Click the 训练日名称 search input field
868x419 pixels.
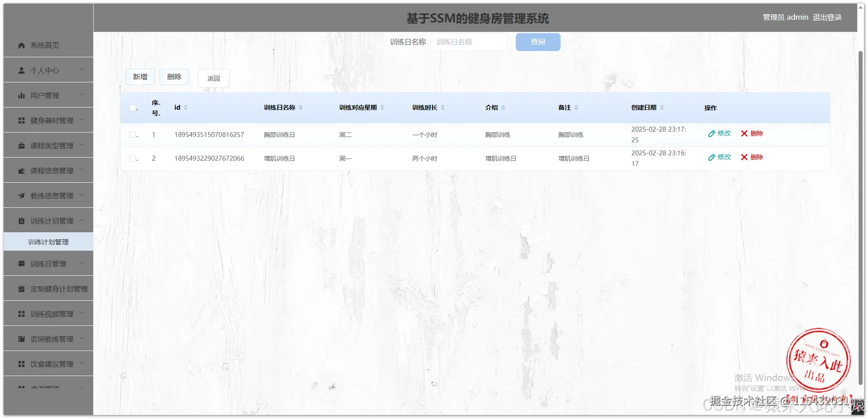tap(468, 42)
